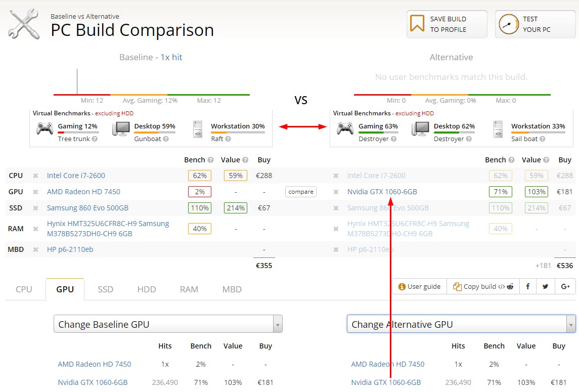
Task: Click the help icon beside Tree trunk
Action: [x=95, y=139]
